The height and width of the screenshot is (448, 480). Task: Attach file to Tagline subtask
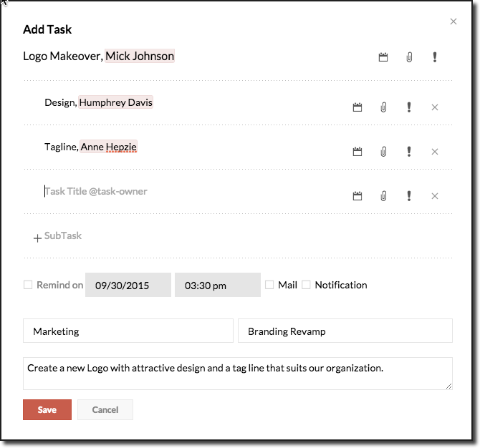coord(383,152)
